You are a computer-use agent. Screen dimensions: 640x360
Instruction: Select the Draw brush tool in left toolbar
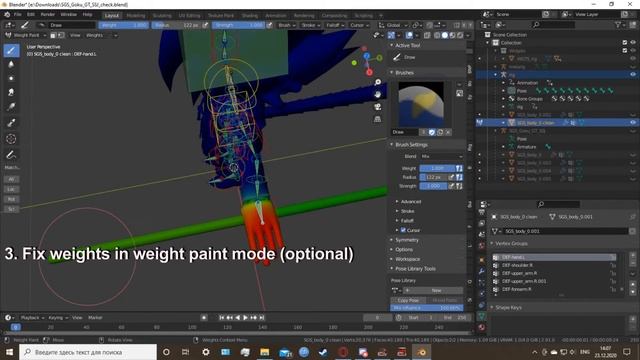point(11,51)
